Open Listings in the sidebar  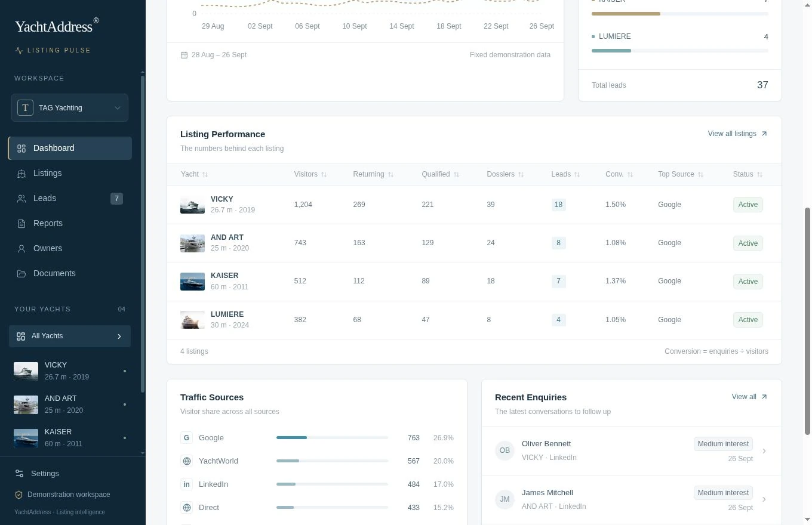click(70, 174)
